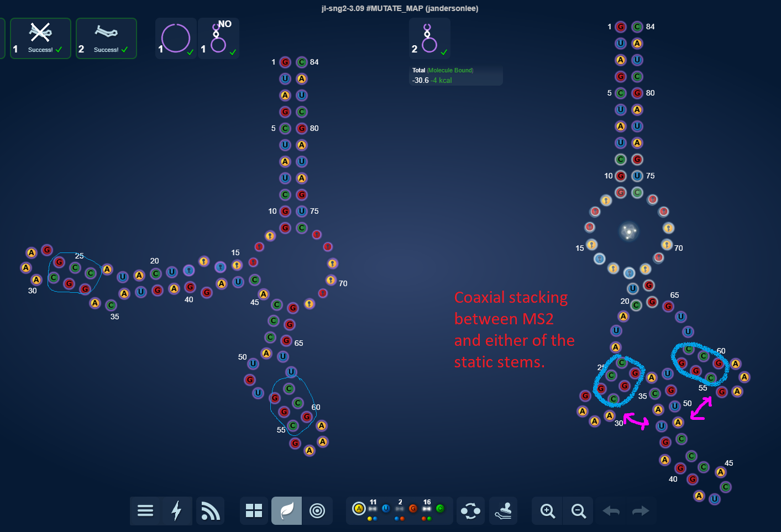Select the red G base paint tool
The width and height of the screenshot is (781, 532).
click(x=413, y=508)
